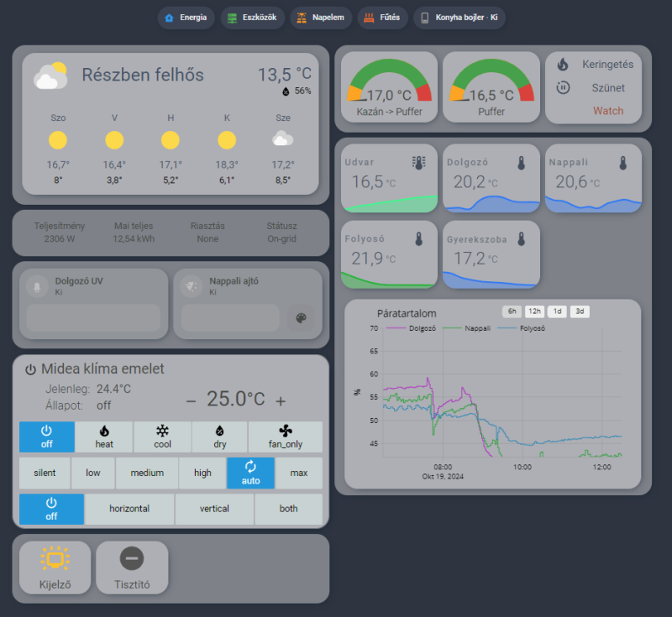This screenshot has height=617, width=672.
Task: Click the color palette icon for Nappali ajtó
Action: tap(301, 317)
